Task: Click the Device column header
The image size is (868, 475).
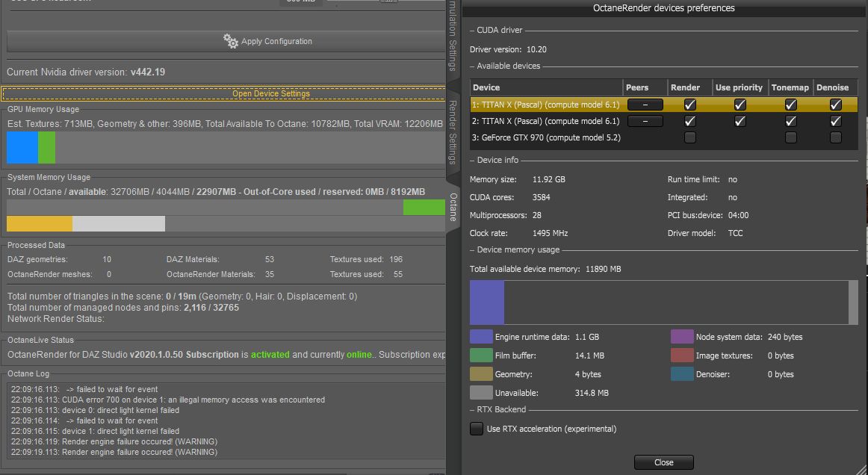Action: (546, 87)
